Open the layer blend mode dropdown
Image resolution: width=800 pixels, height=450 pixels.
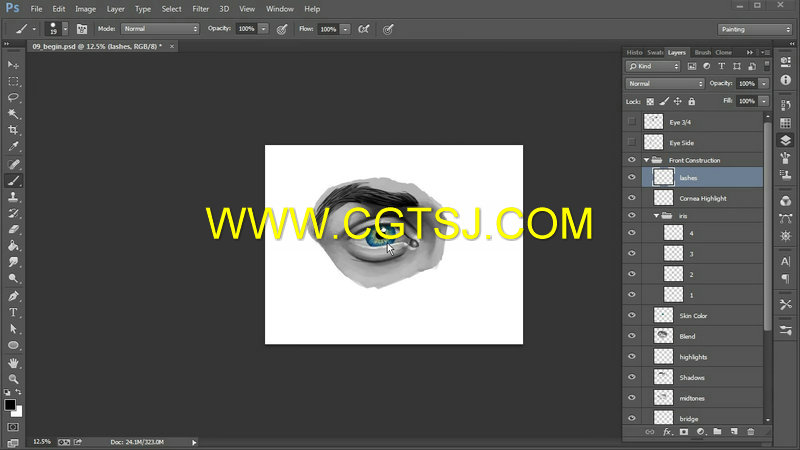[x=664, y=84]
